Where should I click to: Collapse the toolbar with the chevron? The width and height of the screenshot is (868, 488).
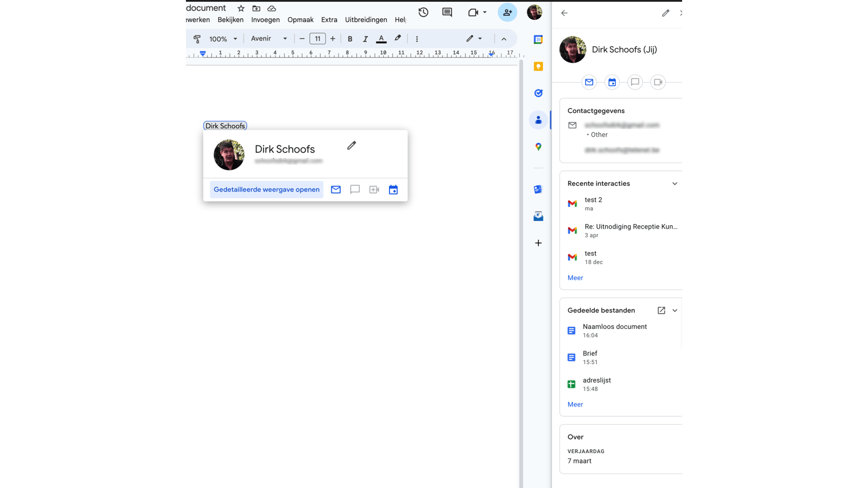pos(504,39)
